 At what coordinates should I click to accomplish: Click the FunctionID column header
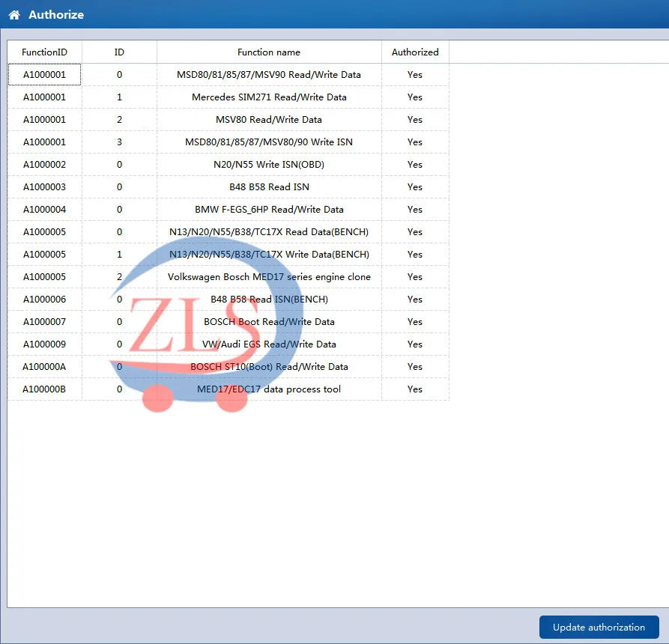44,52
